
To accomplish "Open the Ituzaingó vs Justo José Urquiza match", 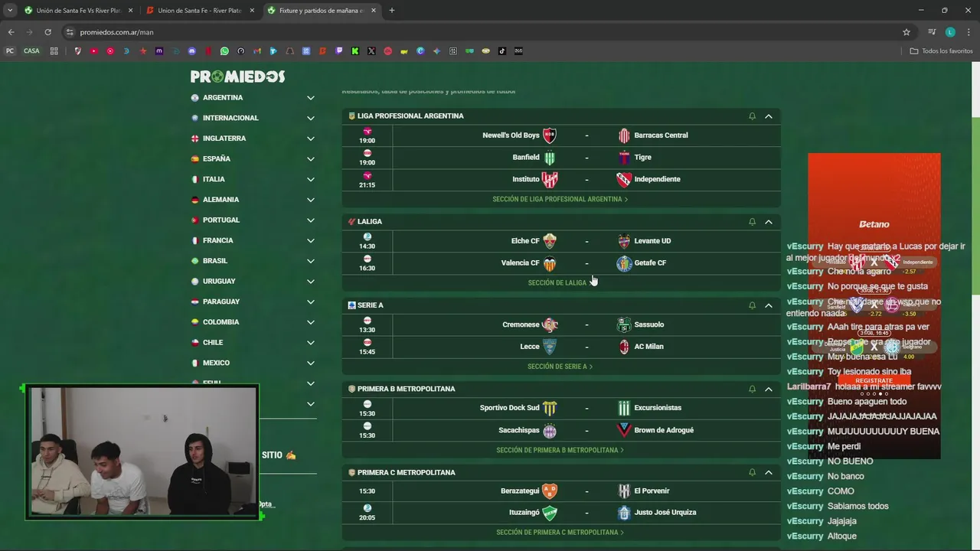I will (x=561, y=513).
